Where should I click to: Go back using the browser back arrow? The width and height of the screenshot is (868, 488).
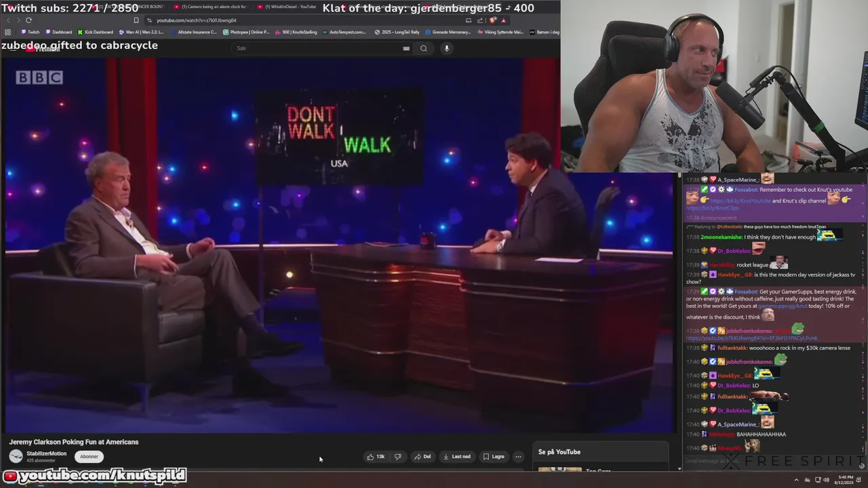point(9,20)
